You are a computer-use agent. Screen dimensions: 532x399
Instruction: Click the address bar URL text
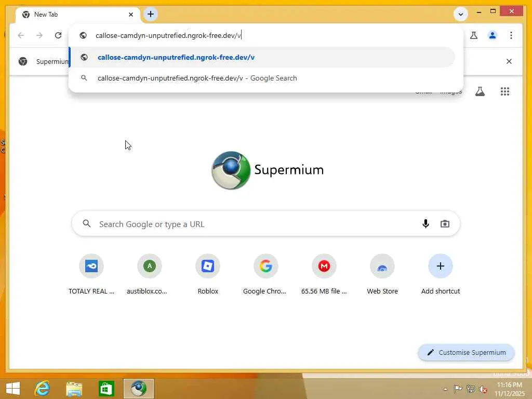click(168, 35)
